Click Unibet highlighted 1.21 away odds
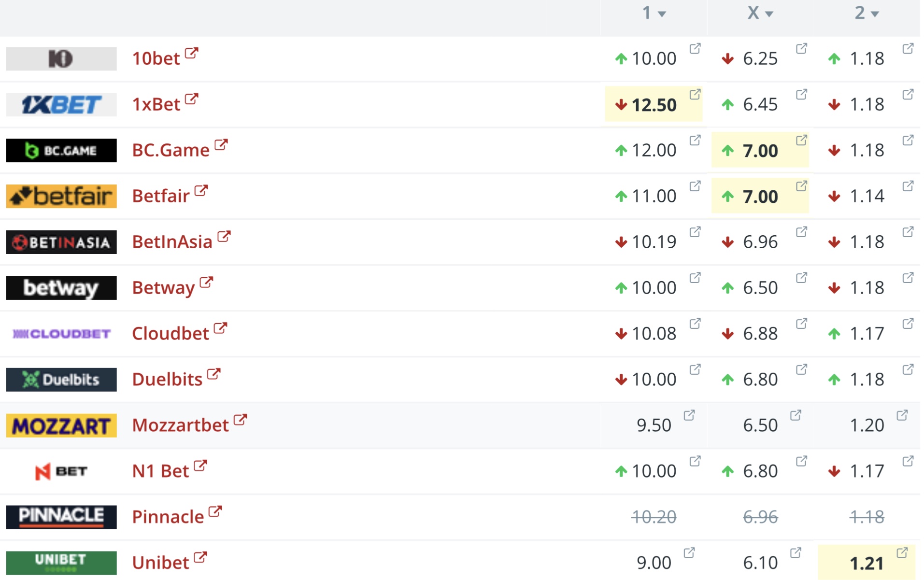 (x=866, y=563)
